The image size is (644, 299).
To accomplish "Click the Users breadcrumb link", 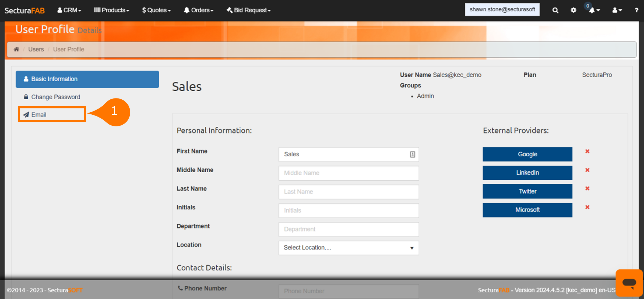I will pyautogui.click(x=36, y=49).
